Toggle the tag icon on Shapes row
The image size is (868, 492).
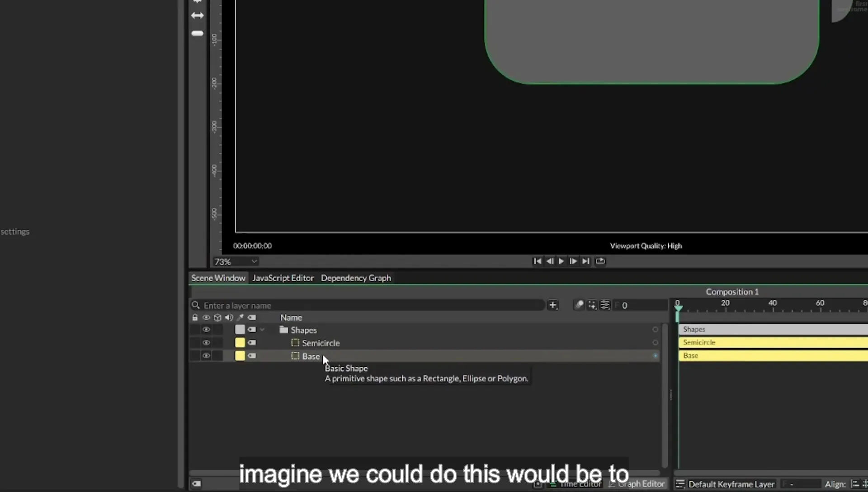click(252, 330)
